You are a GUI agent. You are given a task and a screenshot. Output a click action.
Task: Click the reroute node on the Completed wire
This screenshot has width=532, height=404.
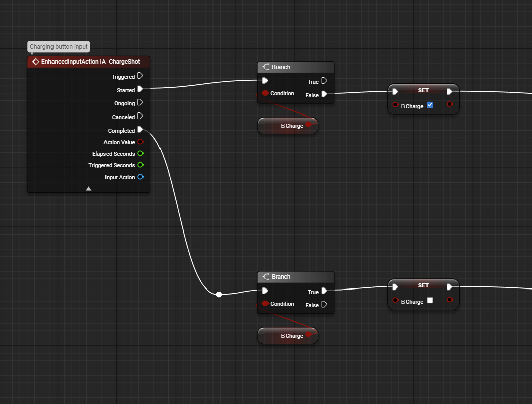[219, 294]
